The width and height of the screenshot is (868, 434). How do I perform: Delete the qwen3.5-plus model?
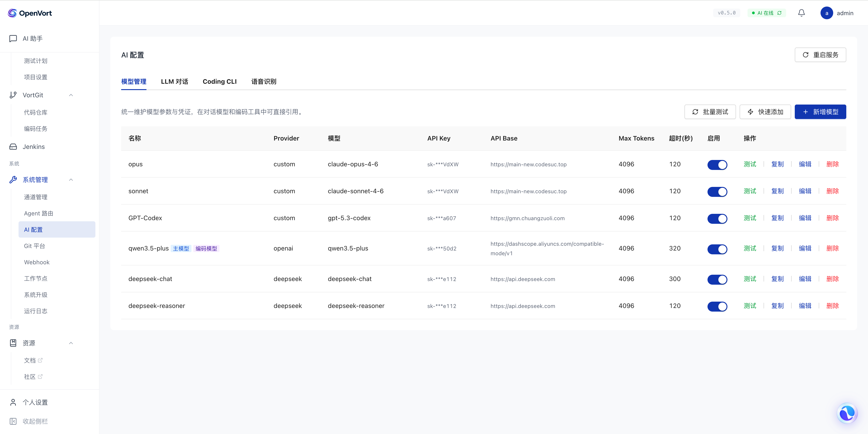(833, 248)
